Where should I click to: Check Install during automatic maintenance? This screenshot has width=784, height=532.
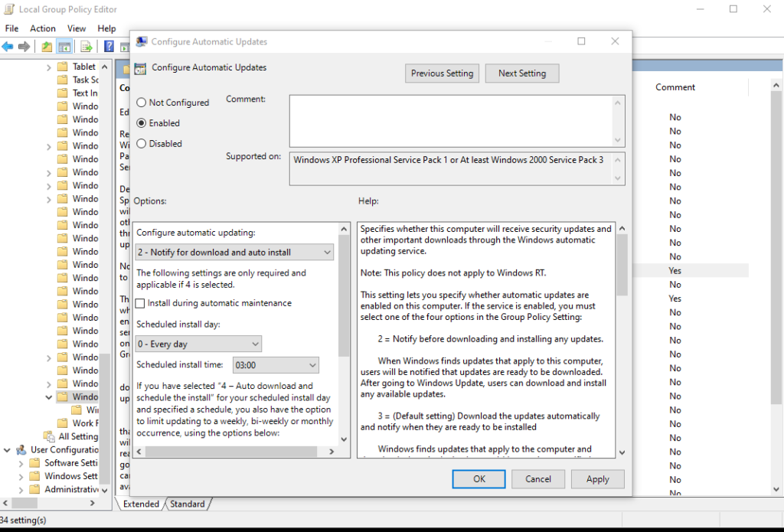[140, 303]
